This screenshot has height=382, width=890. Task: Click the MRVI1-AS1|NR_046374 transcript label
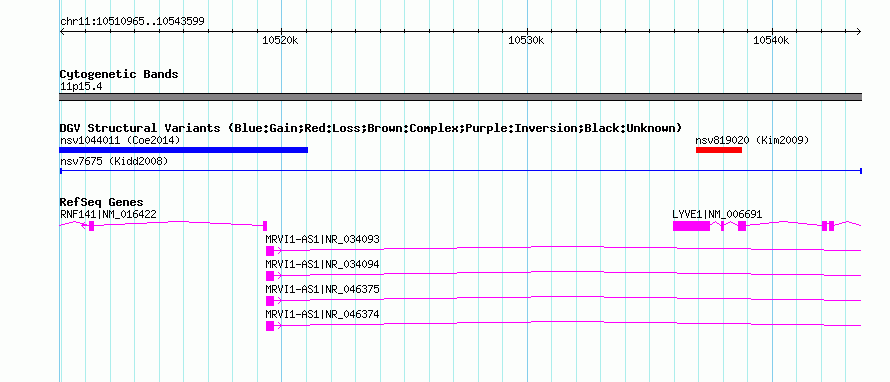coord(322,314)
